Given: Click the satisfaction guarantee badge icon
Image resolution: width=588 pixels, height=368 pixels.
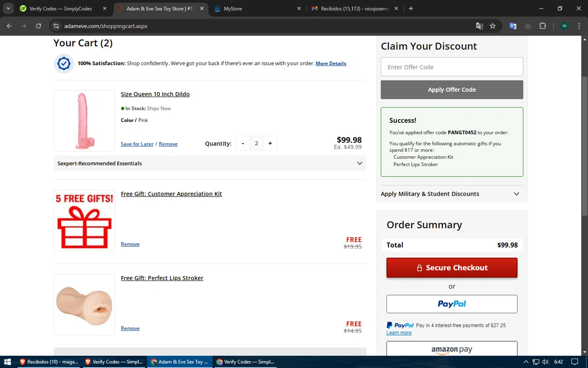Looking at the screenshot, I should point(64,63).
